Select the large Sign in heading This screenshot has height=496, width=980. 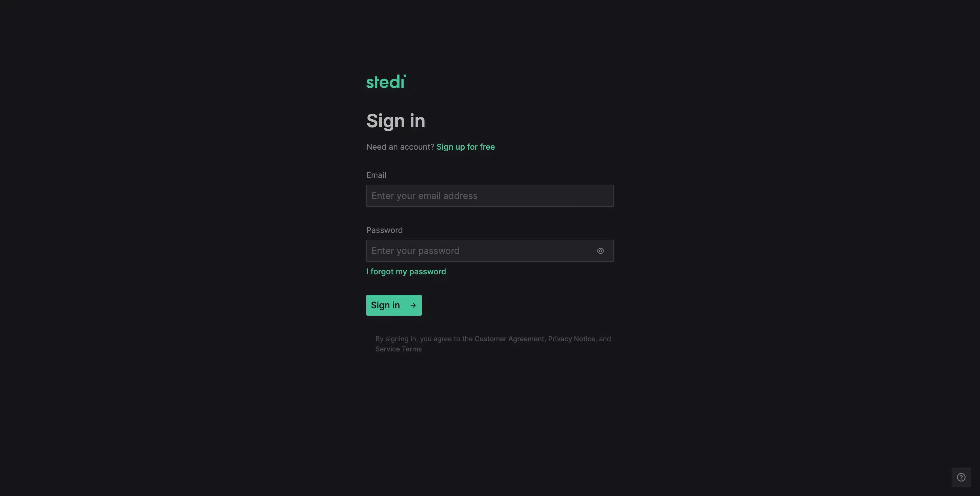(396, 121)
